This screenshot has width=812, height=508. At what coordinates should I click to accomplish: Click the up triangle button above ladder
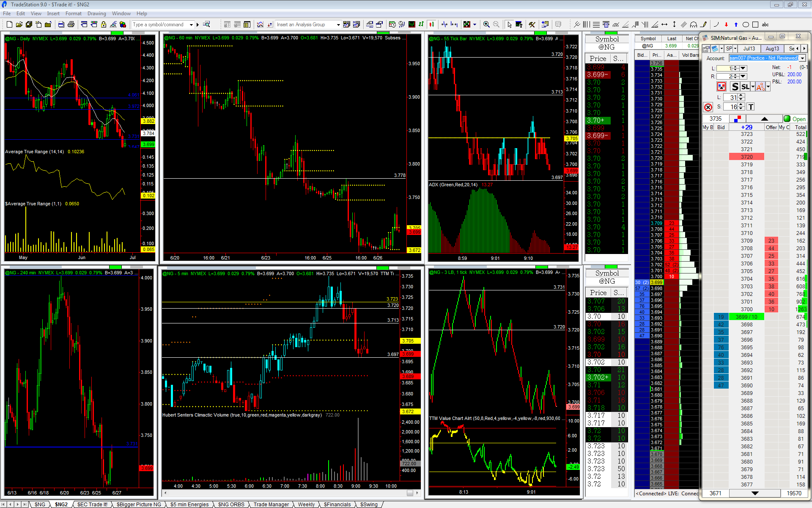[x=764, y=119]
